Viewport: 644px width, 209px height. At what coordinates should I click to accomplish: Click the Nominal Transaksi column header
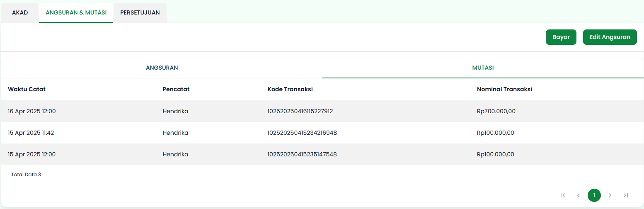click(504, 89)
